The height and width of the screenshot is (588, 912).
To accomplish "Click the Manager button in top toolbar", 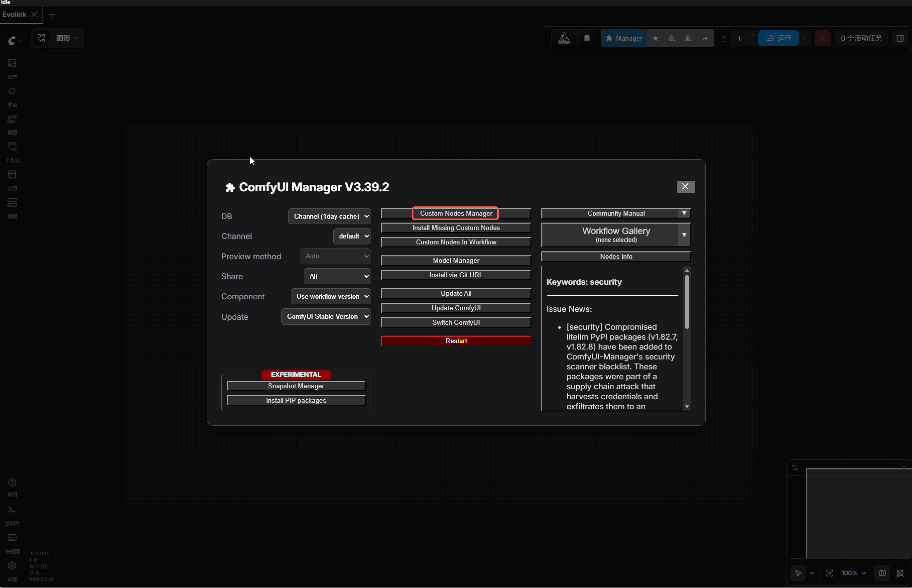I will [x=624, y=38].
